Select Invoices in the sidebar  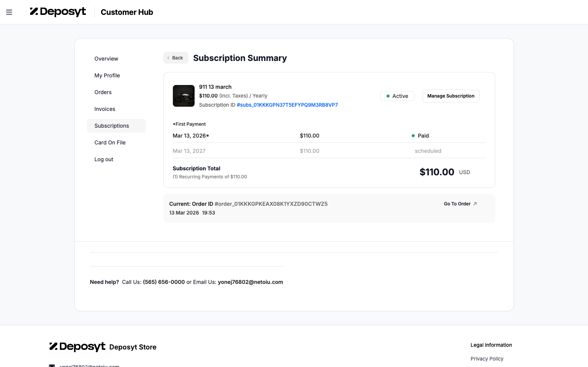pyautogui.click(x=116, y=109)
